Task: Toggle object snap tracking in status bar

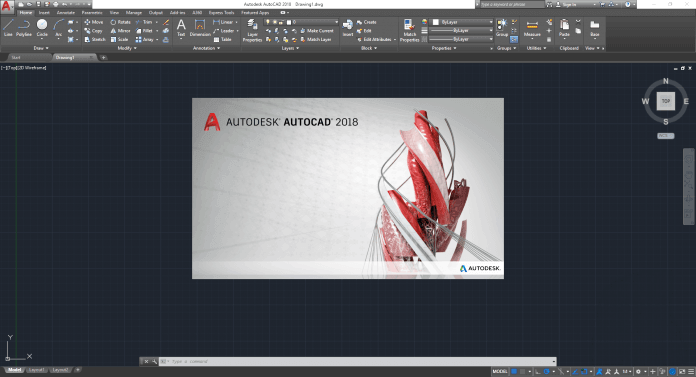Action: pyautogui.click(x=575, y=372)
